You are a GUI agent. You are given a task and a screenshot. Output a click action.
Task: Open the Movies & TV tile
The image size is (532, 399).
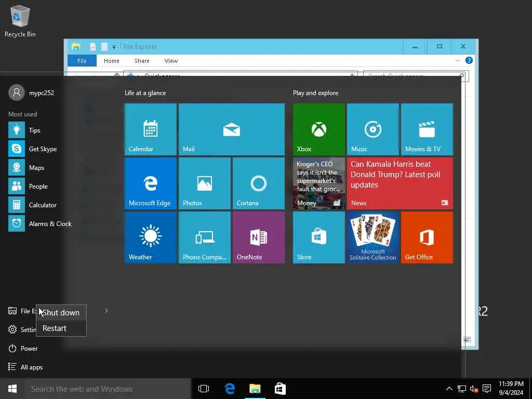(x=427, y=129)
